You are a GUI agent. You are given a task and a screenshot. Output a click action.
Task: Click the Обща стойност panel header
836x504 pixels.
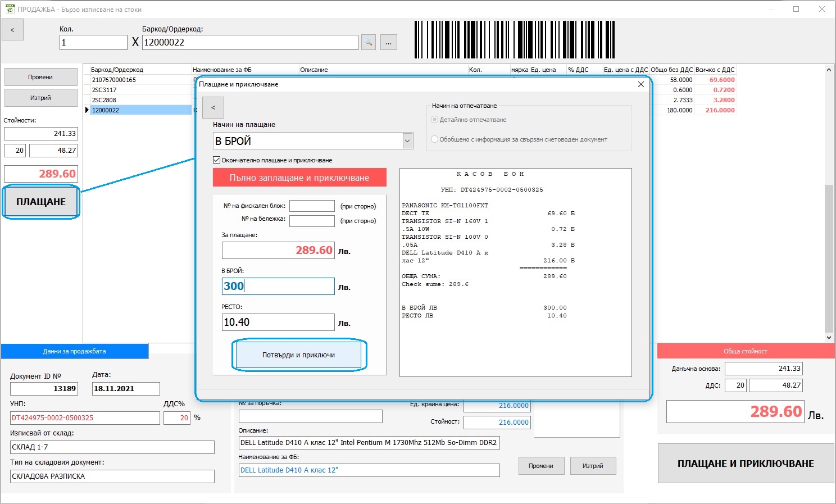click(746, 351)
